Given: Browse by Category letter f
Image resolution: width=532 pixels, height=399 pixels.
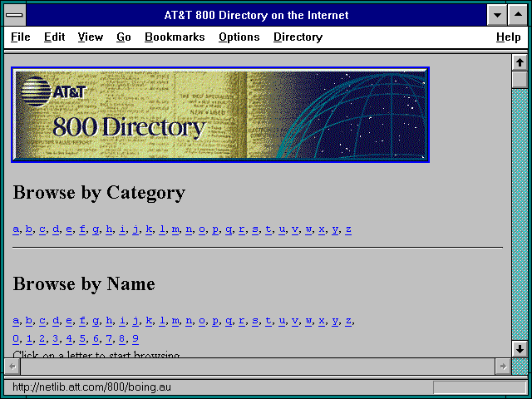Looking at the screenshot, I should point(82,229).
